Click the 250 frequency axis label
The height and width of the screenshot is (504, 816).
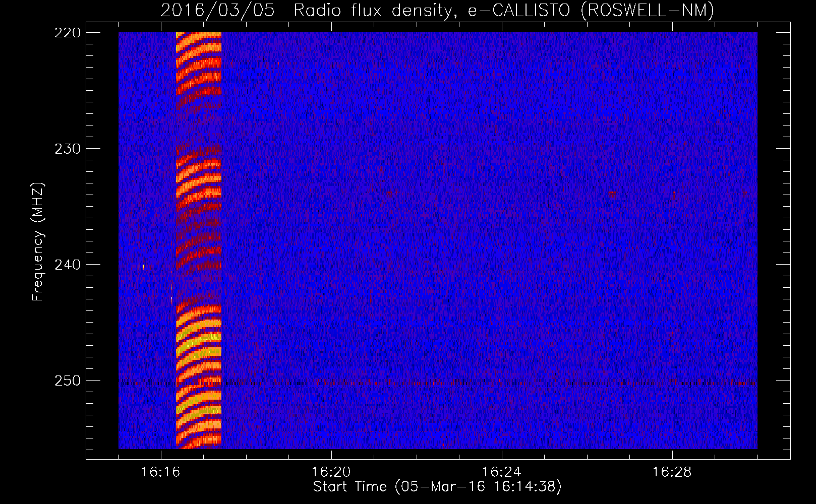point(67,381)
